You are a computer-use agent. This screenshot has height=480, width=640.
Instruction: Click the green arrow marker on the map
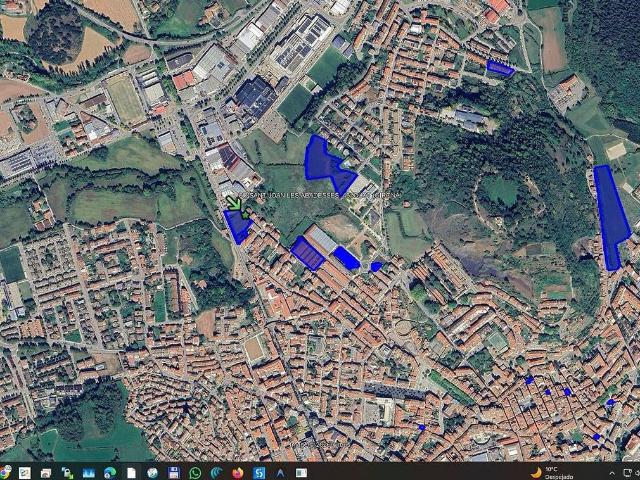(x=234, y=202)
